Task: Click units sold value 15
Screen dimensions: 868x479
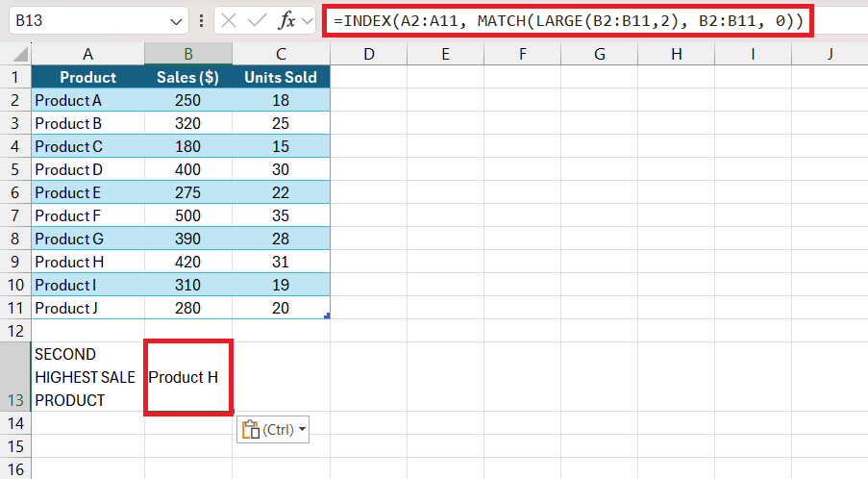Action: click(x=282, y=146)
